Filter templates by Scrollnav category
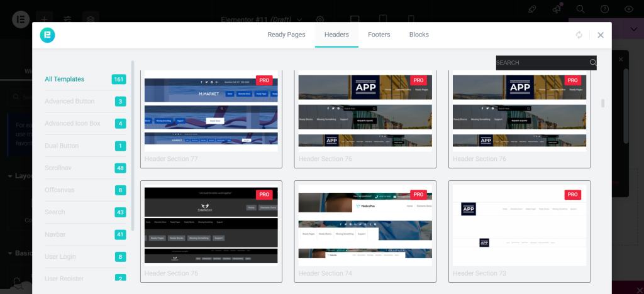The width and height of the screenshot is (644, 294). coord(60,168)
